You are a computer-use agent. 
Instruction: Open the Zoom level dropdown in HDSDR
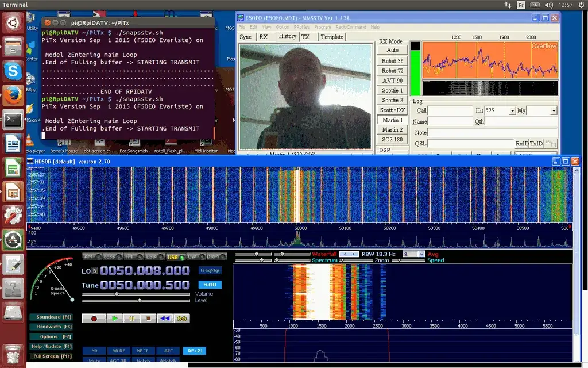421,255
